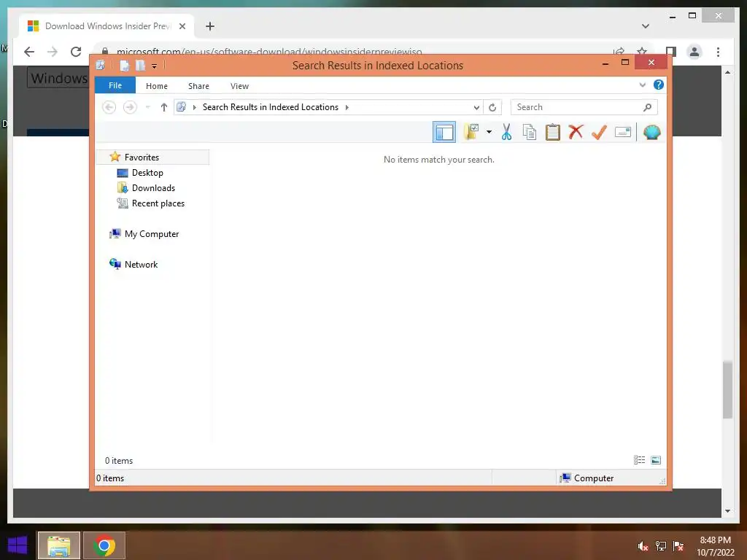This screenshot has width=747, height=560.
Task: Open the View ribbon tab
Action: pos(239,86)
